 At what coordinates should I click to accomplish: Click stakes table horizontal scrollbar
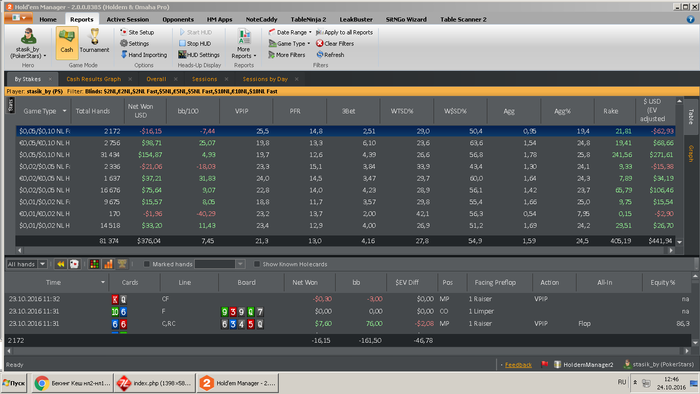tap(345, 250)
